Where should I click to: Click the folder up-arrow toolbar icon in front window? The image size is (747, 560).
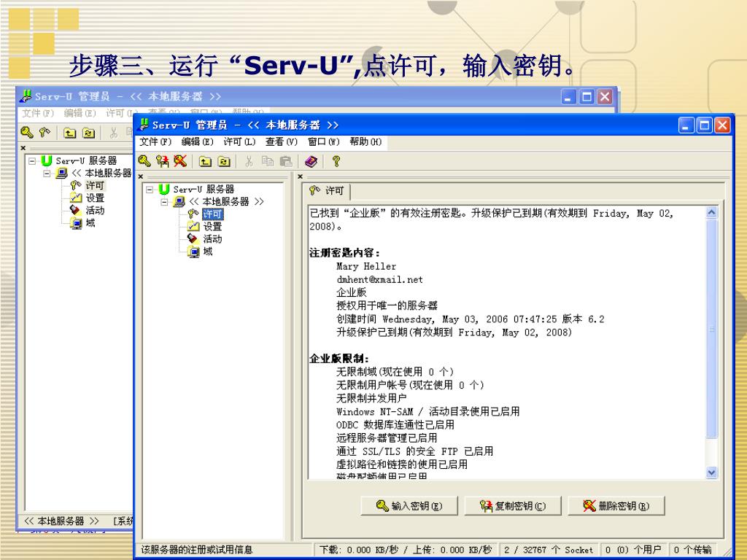205,162
